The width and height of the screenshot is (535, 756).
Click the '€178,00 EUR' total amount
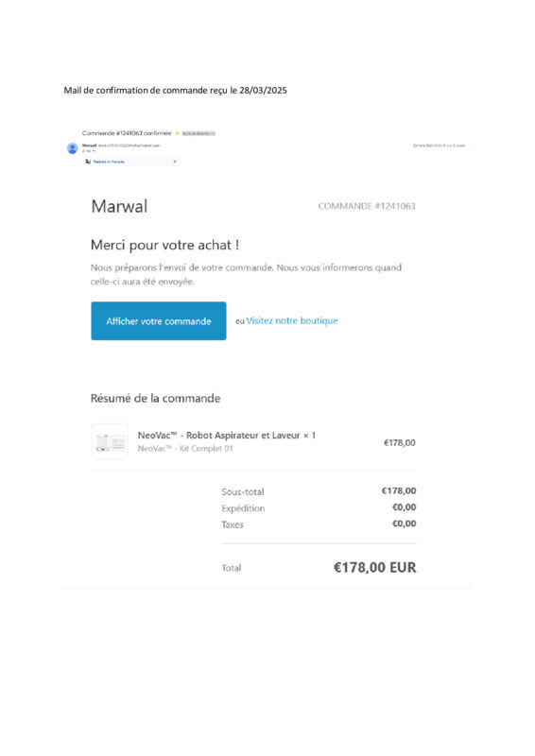click(x=375, y=568)
